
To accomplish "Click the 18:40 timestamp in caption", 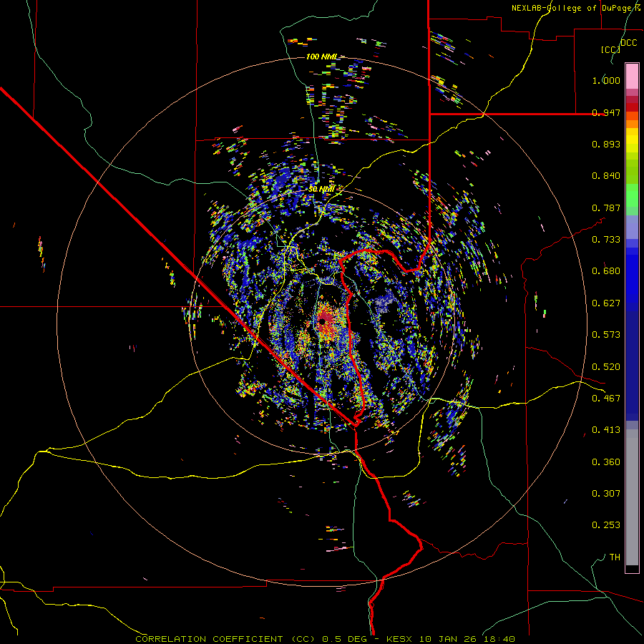I will [499, 639].
